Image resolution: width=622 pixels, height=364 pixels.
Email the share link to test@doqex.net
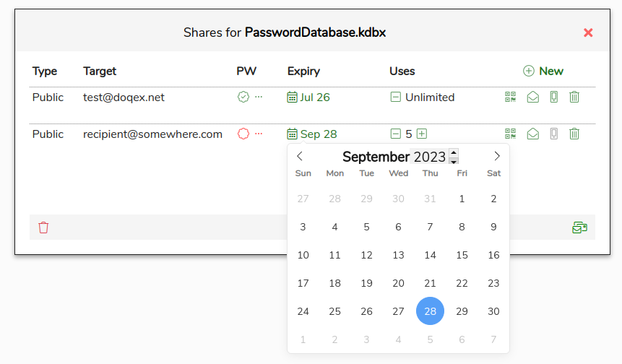532,97
